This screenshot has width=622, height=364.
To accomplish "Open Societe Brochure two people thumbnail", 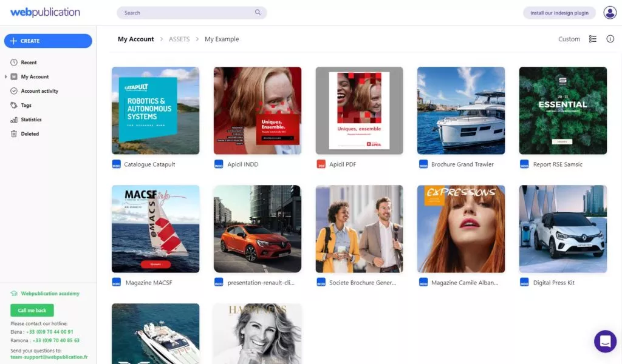I will pyautogui.click(x=360, y=229).
